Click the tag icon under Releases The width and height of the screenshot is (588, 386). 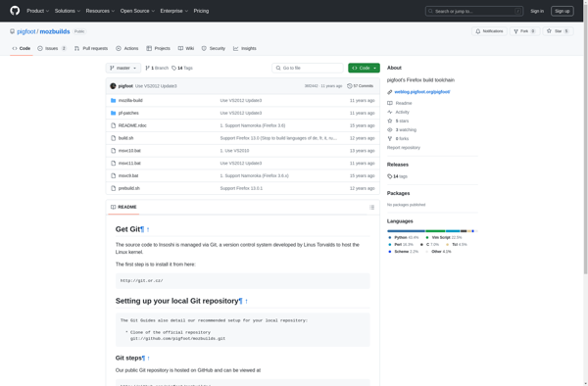pos(390,176)
